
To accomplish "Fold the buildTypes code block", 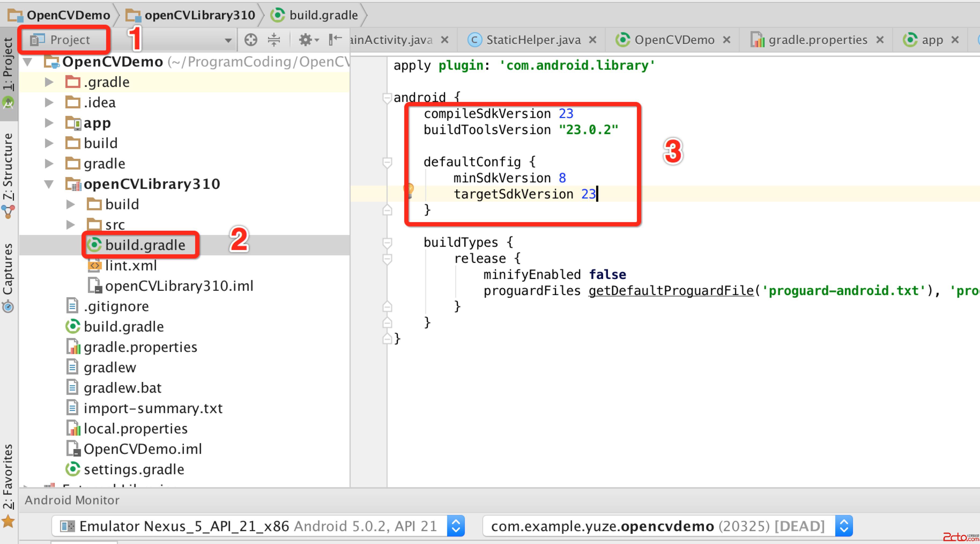I will pyautogui.click(x=387, y=243).
